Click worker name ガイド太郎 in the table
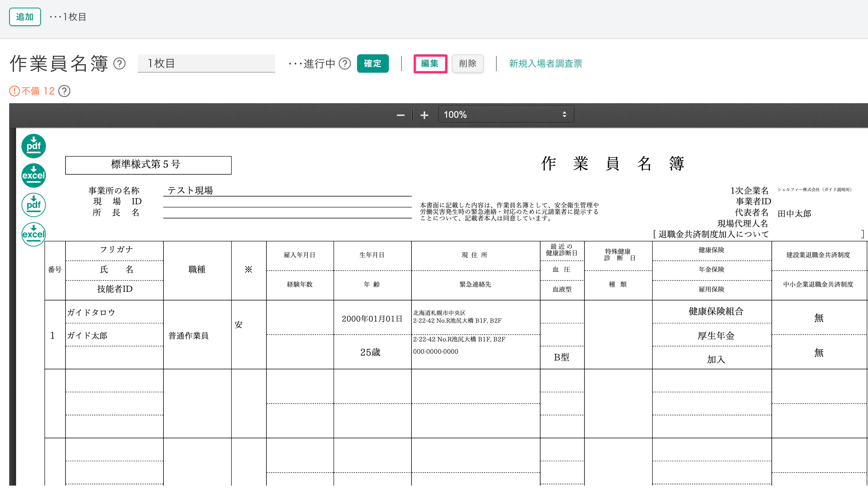 point(87,335)
